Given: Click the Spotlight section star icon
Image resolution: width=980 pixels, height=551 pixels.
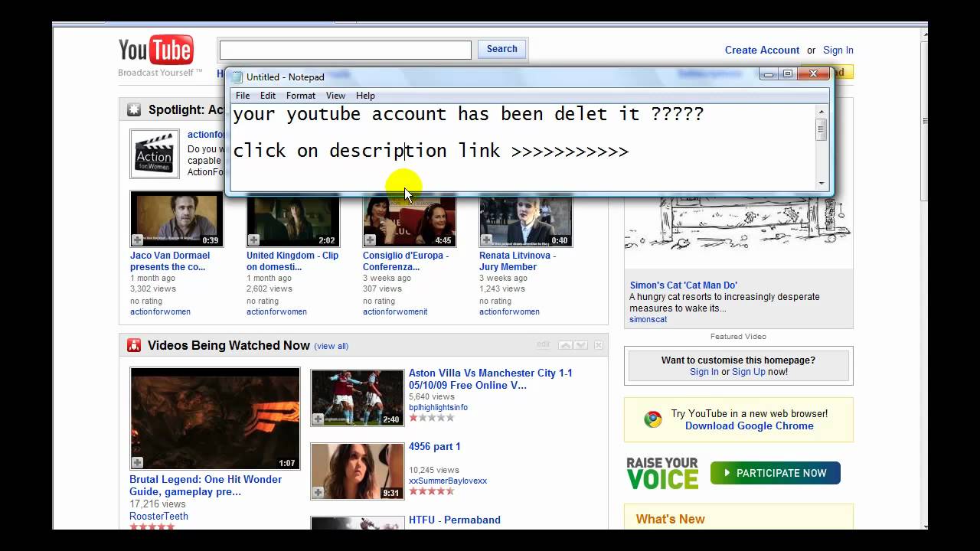Looking at the screenshot, I should pos(134,109).
